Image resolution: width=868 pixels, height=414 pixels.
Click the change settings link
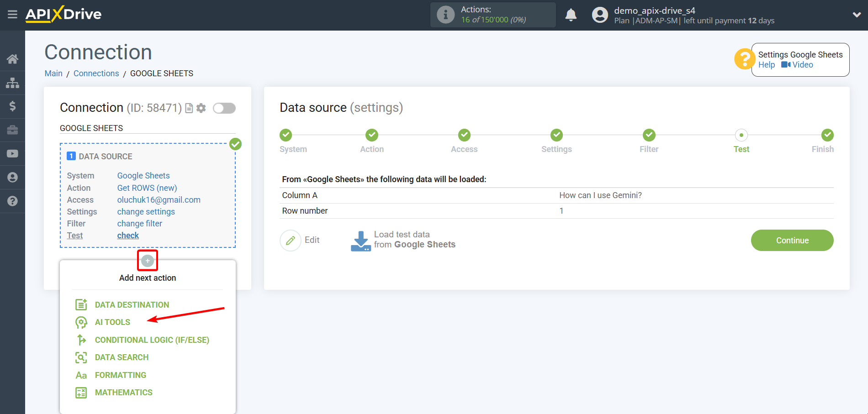point(146,212)
